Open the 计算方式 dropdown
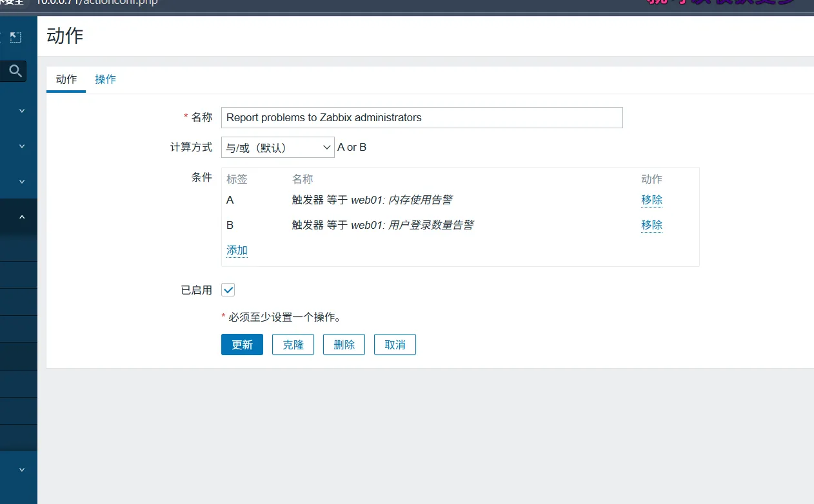The width and height of the screenshot is (814, 504). click(277, 148)
